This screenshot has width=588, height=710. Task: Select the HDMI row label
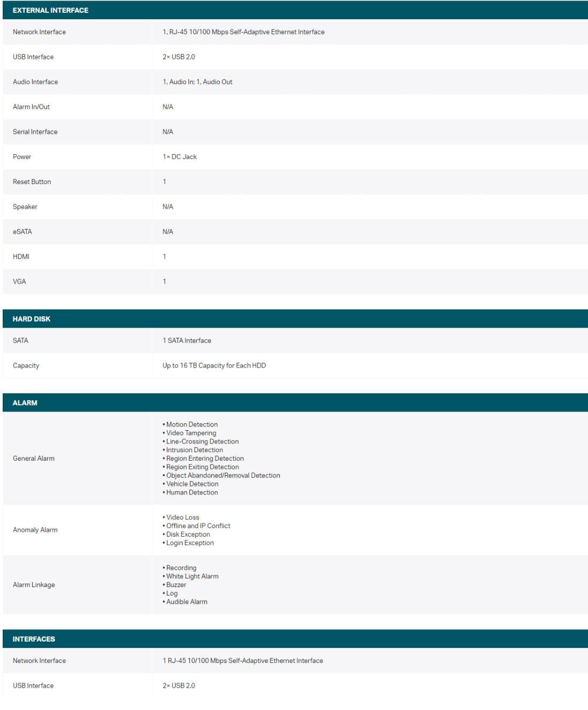click(21, 257)
